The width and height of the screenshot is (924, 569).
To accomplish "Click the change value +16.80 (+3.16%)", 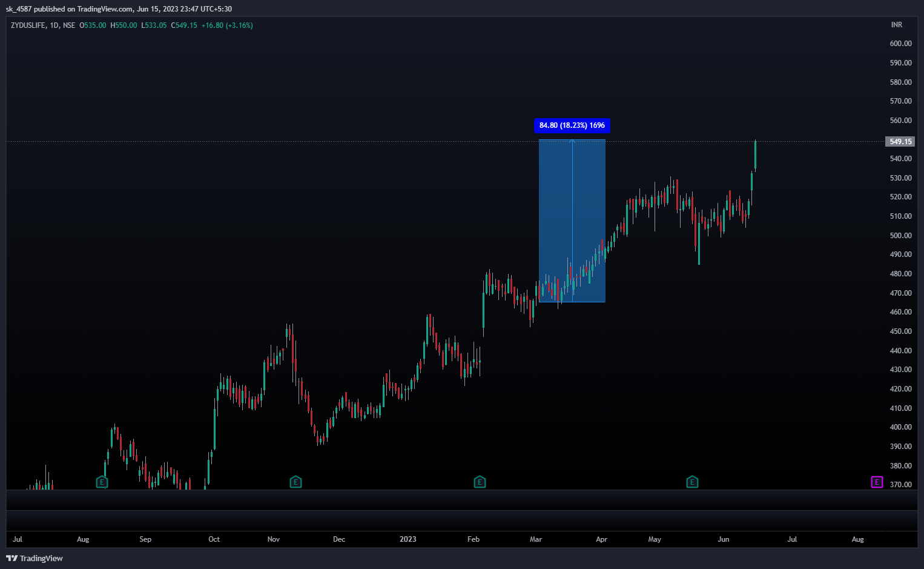I will pyautogui.click(x=227, y=25).
